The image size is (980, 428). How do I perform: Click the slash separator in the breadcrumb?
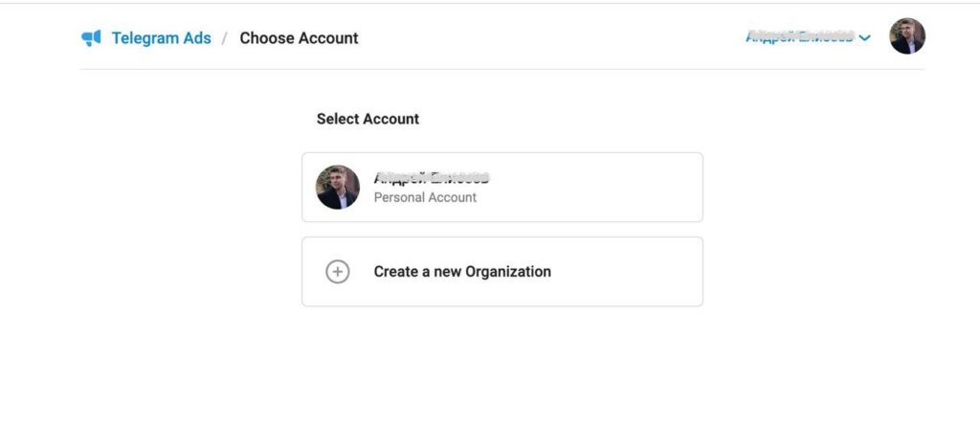coord(225,38)
